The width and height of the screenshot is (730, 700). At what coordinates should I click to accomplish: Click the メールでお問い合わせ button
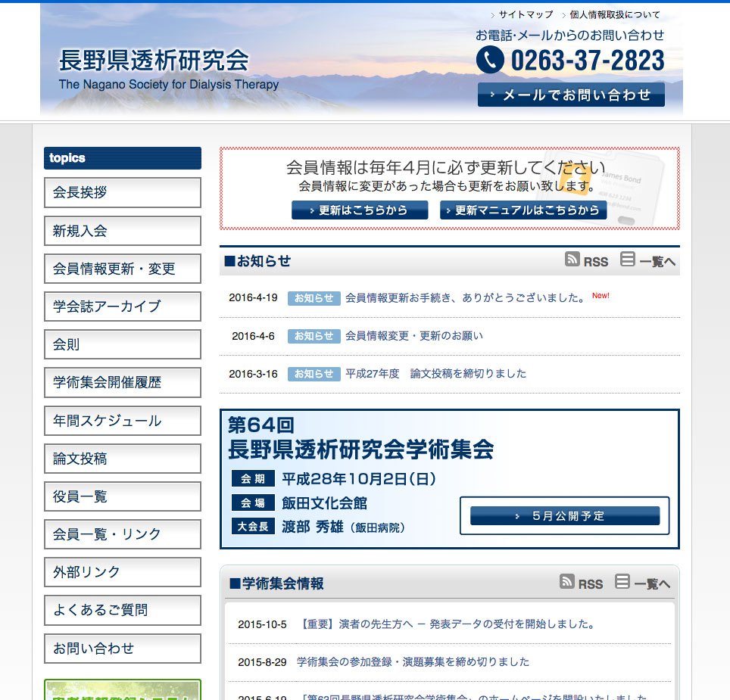[x=571, y=95]
